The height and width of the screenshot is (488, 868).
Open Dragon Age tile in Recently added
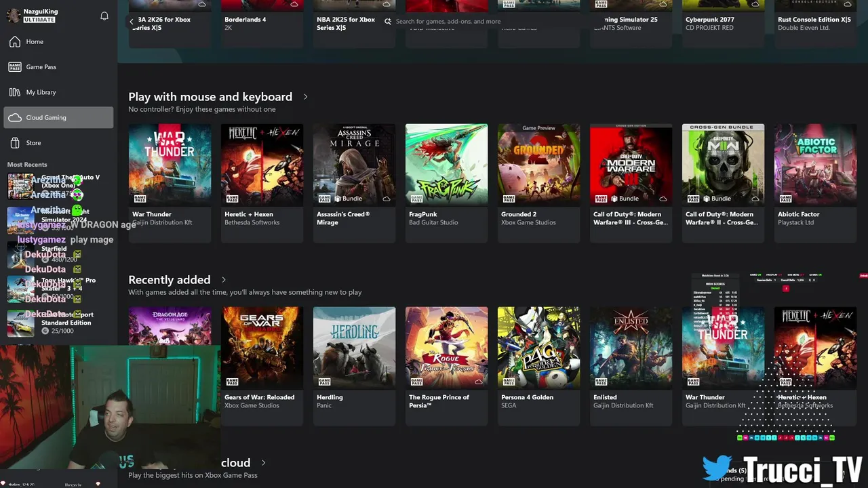(170, 327)
